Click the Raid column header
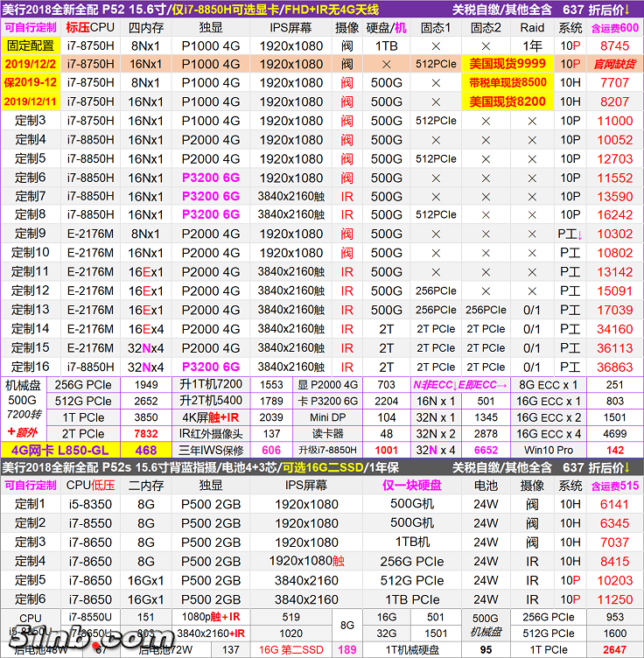644x658 pixels. click(x=532, y=27)
